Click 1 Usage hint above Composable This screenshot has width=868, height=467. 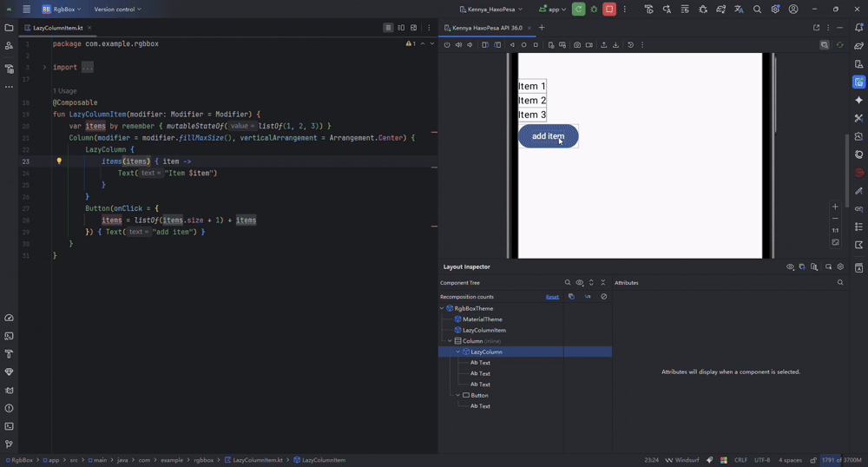pos(65,91)
